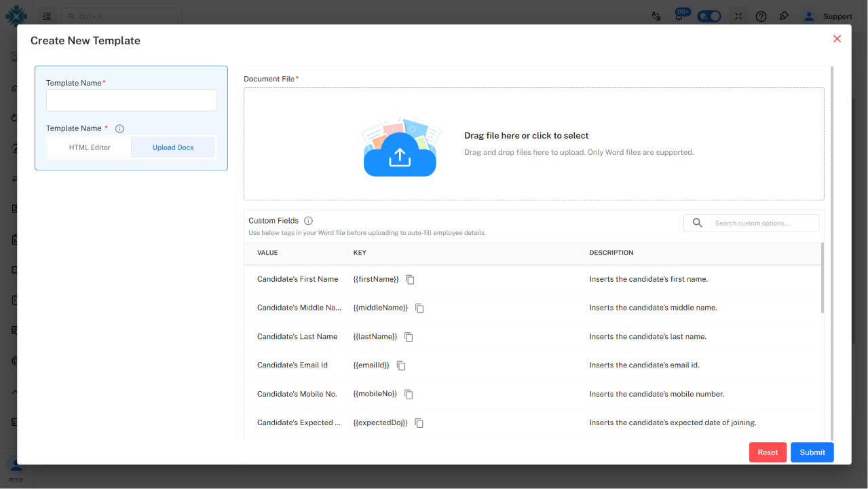Viewport: 868px width, 489px height.
Task: Copy the {{firstName}} key tag
Action: click(410, 280)
